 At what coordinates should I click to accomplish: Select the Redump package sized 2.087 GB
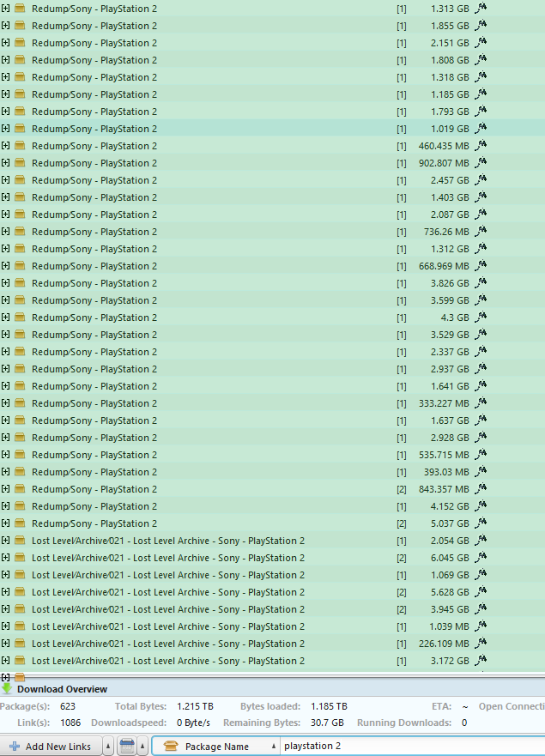click(273, 214)
